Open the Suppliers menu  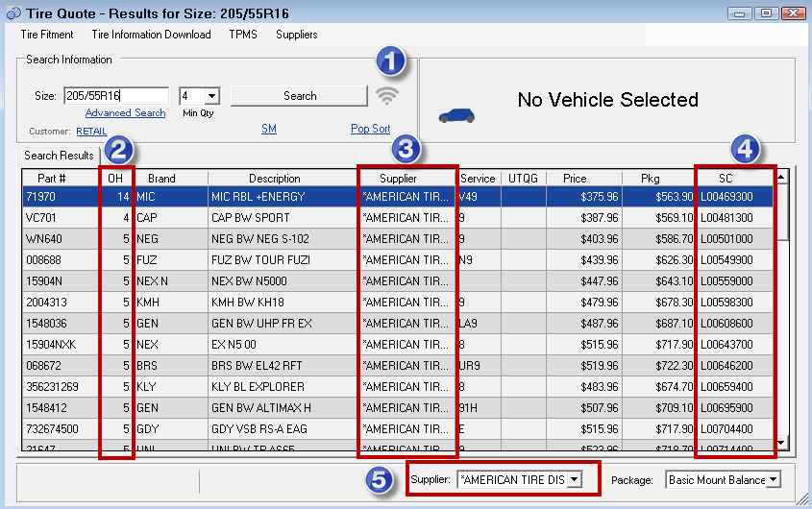click(297, 35)
